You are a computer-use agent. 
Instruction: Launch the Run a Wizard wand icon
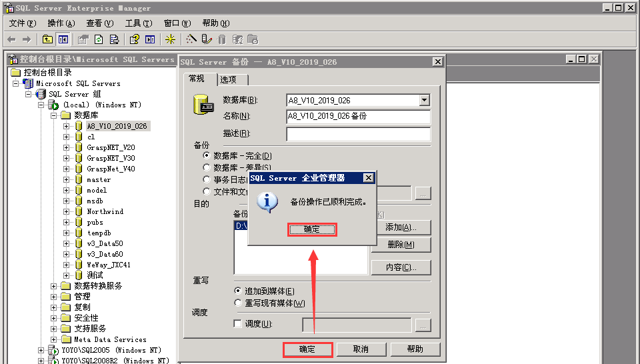191,39
